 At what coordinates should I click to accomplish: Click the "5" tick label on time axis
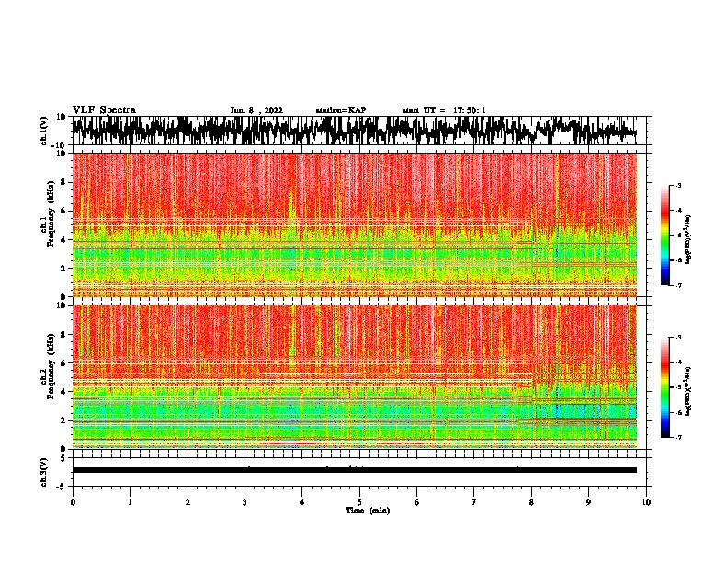pyautogui.click(x=359, y=502)
